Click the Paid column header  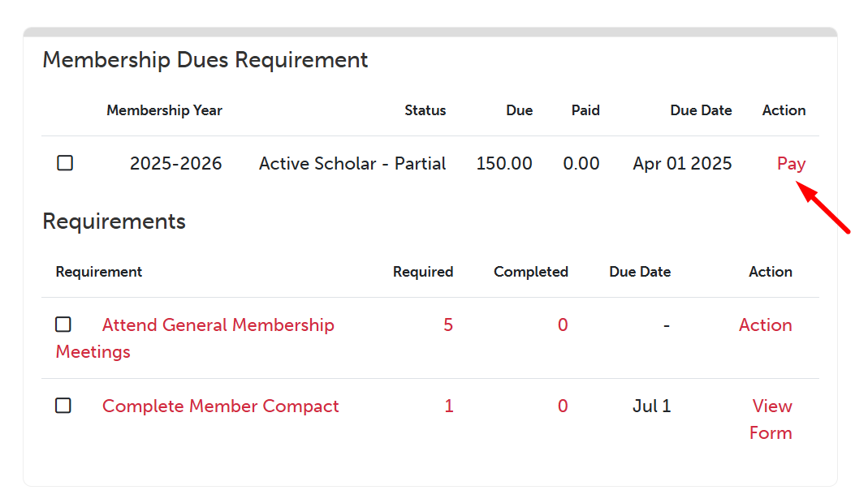585,110
